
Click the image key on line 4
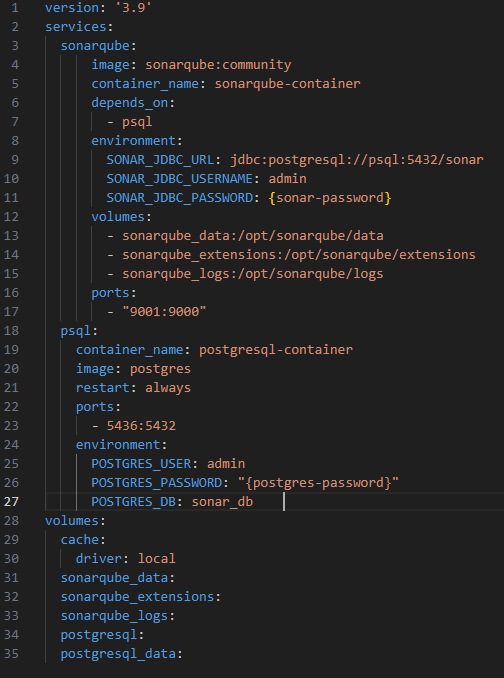110,65
